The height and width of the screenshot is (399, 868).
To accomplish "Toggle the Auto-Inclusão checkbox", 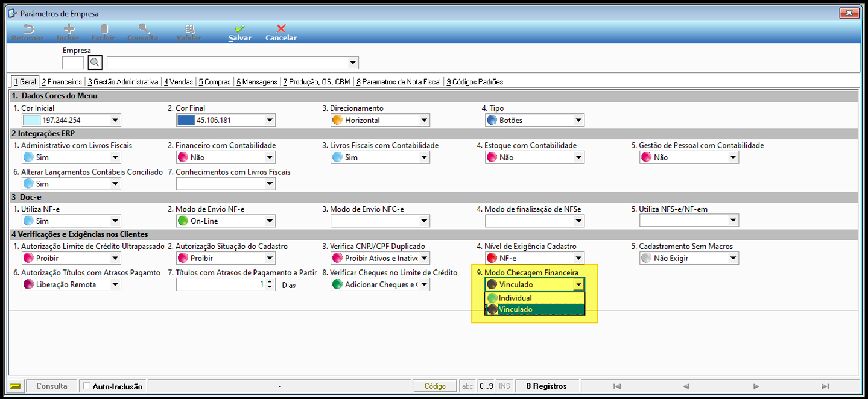I will click(x=87, y=386).
